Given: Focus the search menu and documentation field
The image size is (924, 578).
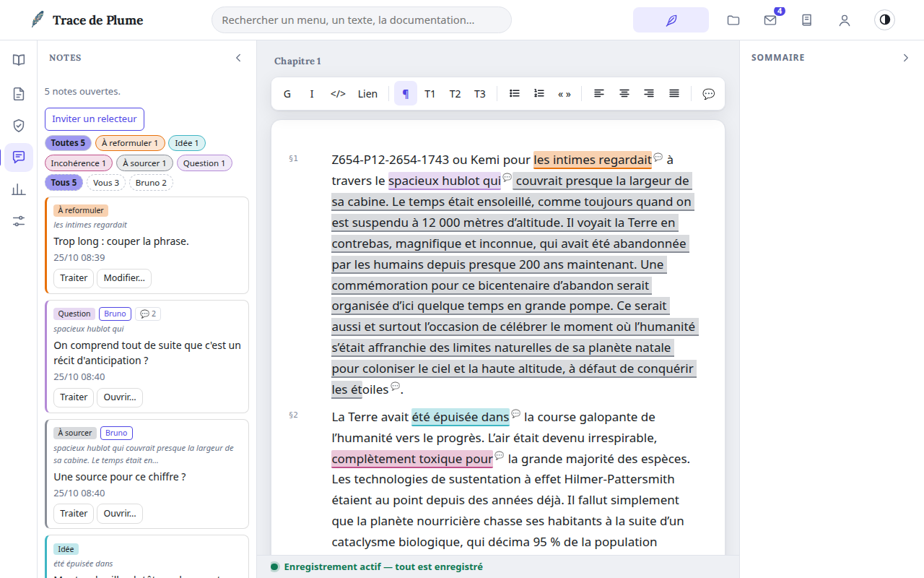Looking at the screenshot, I should (x=362, y=20).
